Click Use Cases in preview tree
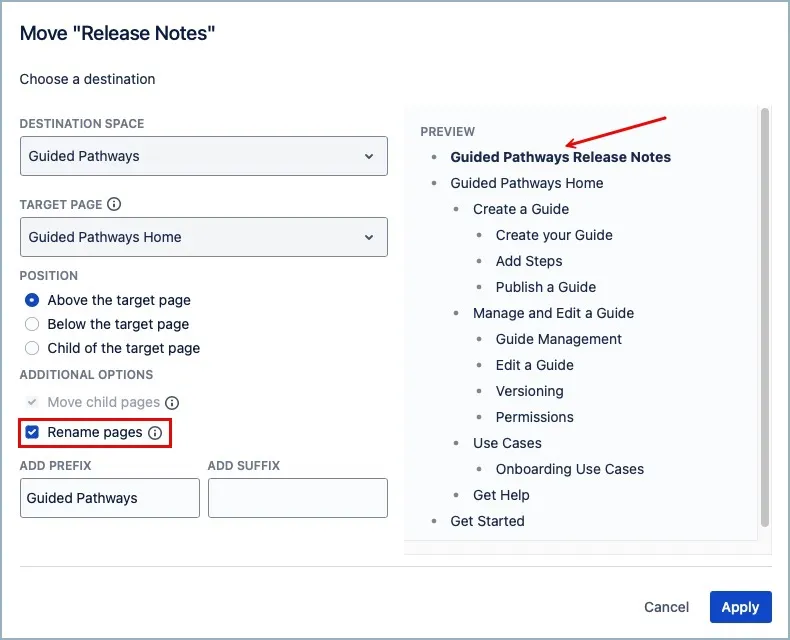Viewport: 790px width, 640px height. click(507, 443)
